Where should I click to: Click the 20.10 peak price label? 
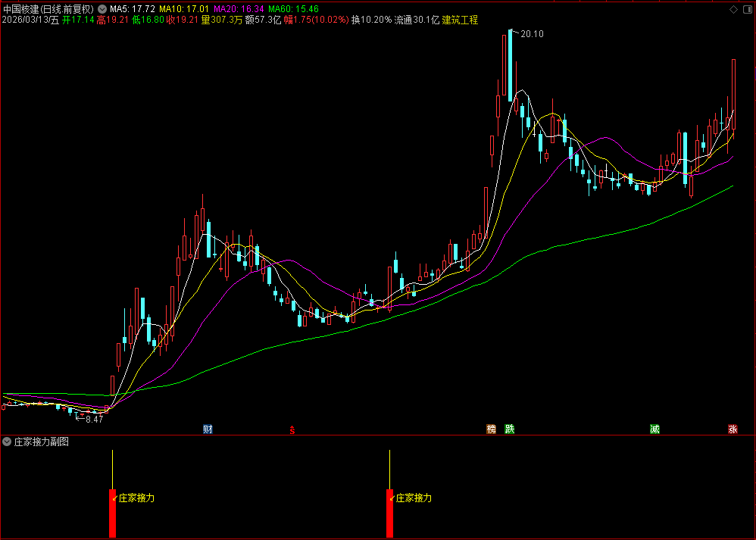(x=532, y=34)
